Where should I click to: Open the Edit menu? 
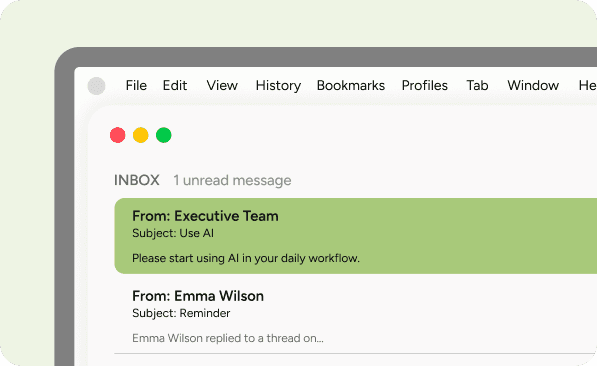[x=175, y=85]
